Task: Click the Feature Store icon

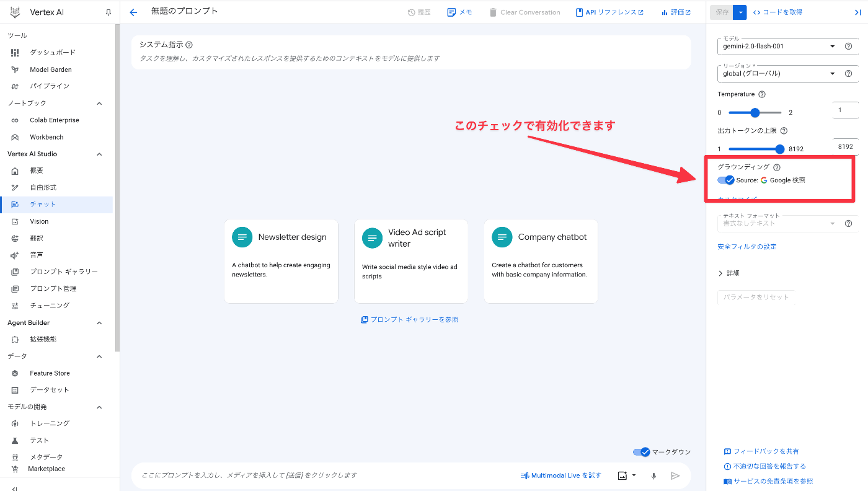Action: coord(15,373)
